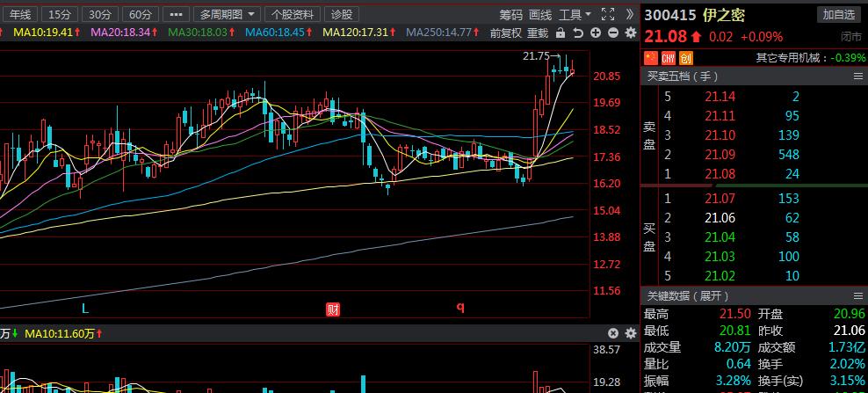Open 个股资料 stock info
This screenshot has height=393, width=868.
coord(293,14)
